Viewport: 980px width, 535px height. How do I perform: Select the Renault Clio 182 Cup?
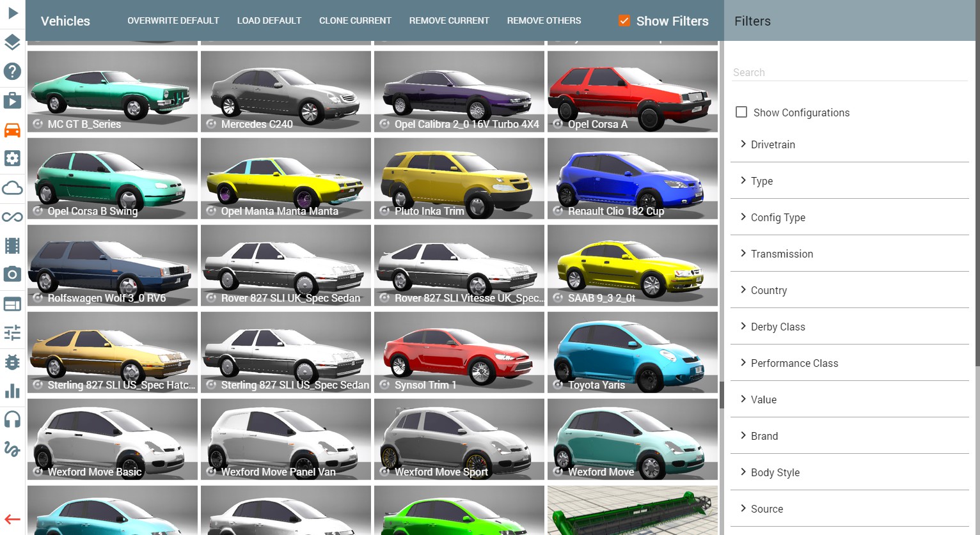pos(633,178)
